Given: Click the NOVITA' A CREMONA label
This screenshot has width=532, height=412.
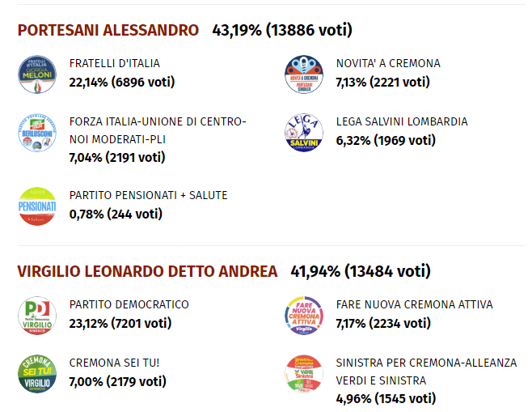Looking at the screenshot, I should click(388, 63).
